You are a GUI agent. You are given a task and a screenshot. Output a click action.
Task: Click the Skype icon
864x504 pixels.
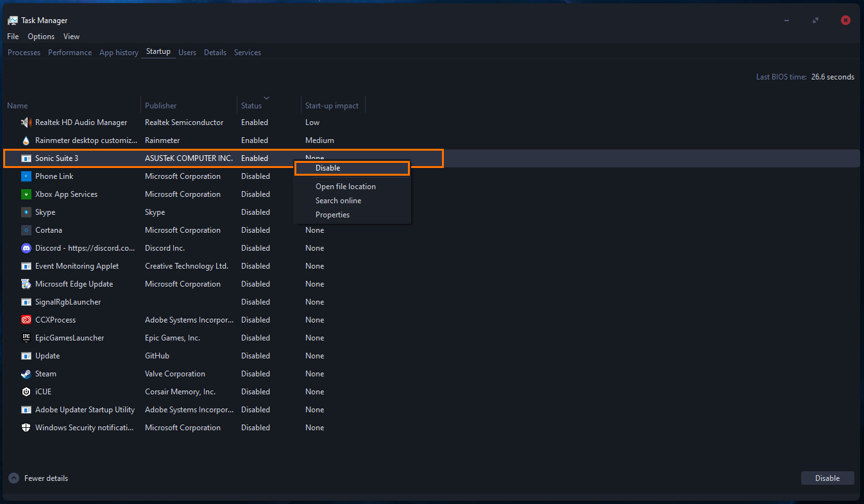click(26, 212)
